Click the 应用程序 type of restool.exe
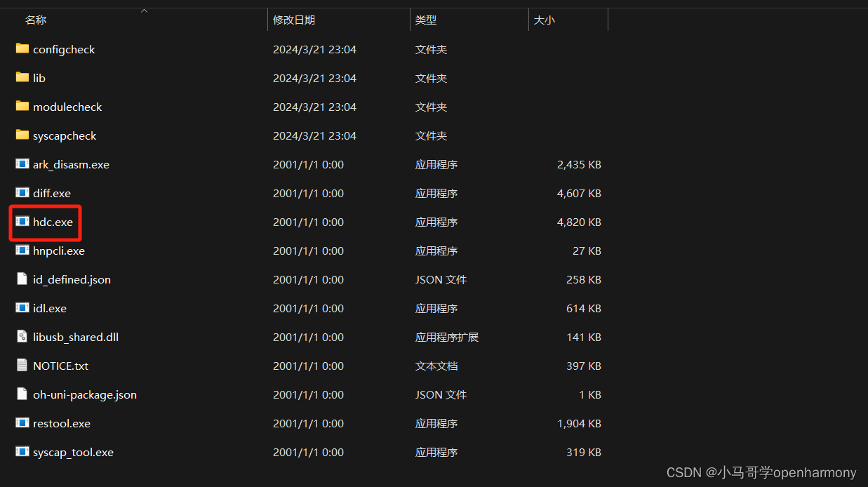Viewport: 868px width, 487px height. click(436, 424)
